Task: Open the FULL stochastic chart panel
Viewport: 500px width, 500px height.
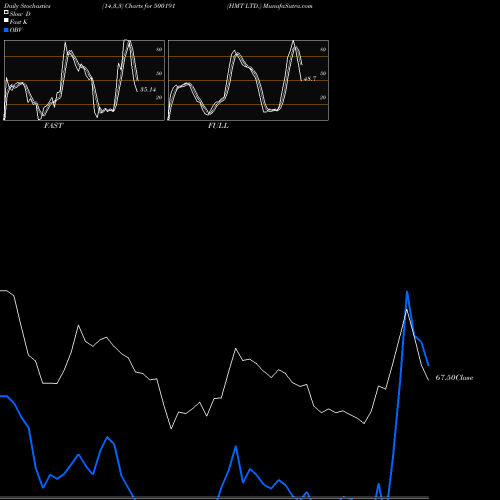Action: 248,80
